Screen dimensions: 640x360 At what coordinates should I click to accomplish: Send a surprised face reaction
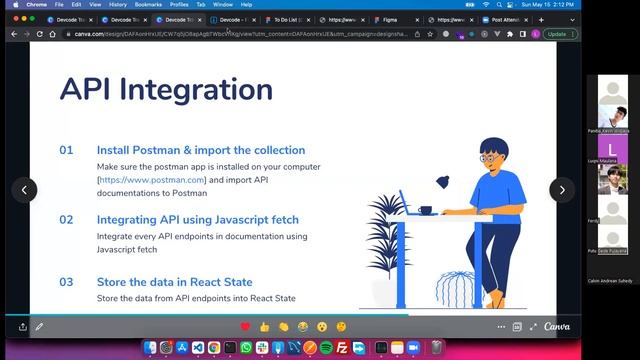coord(322,327)
